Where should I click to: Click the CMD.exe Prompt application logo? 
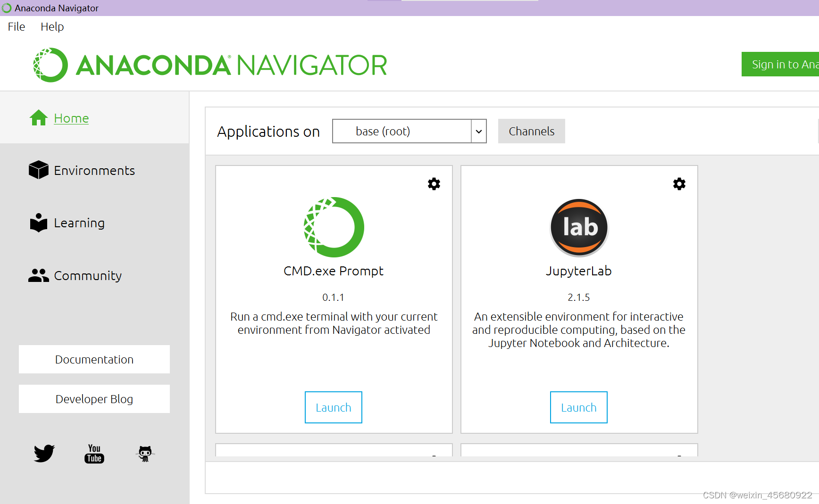point(334,227)
